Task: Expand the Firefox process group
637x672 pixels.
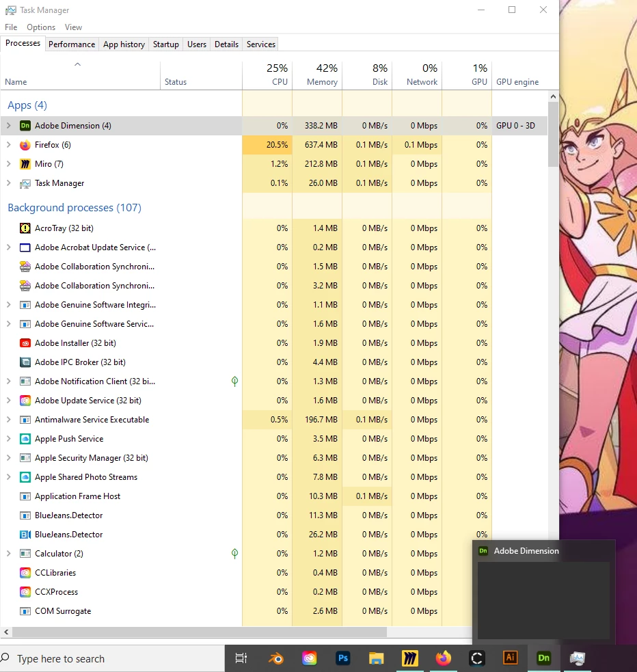Action: [x=9, y=145]
